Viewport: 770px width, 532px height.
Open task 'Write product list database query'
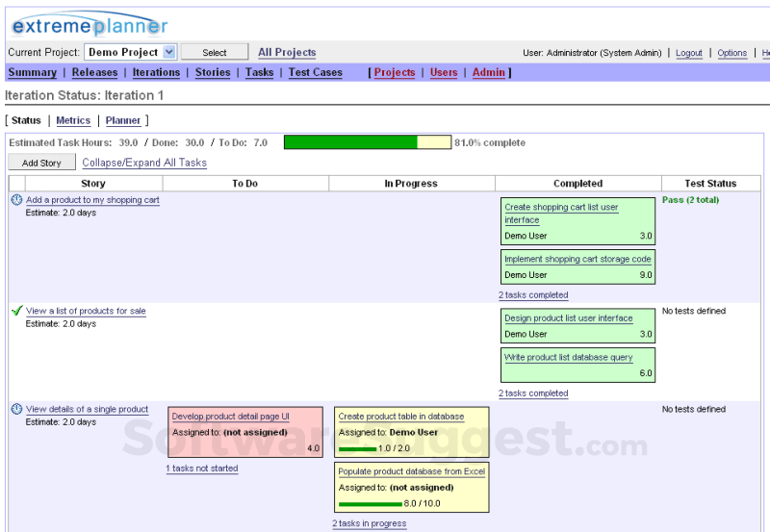pyautogui.click(x=569, y=357)
